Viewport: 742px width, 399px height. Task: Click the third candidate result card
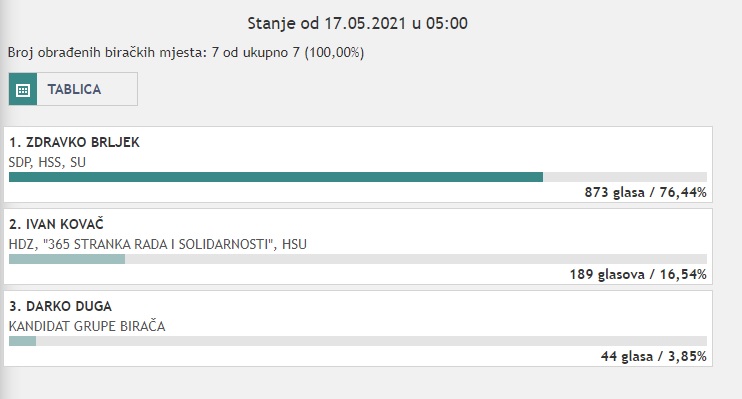tap(358, 328)
